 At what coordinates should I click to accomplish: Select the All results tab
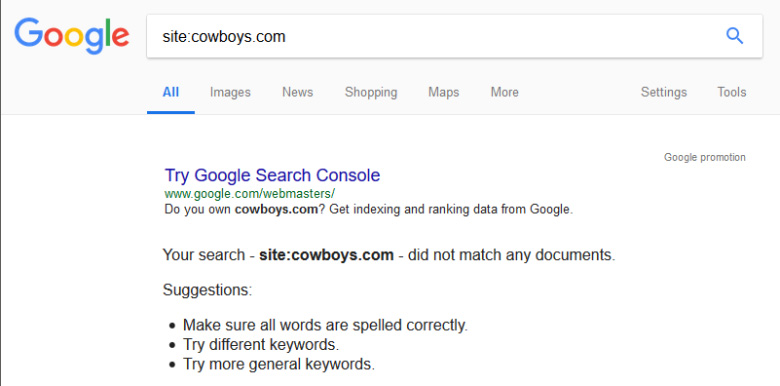(171, 93)
